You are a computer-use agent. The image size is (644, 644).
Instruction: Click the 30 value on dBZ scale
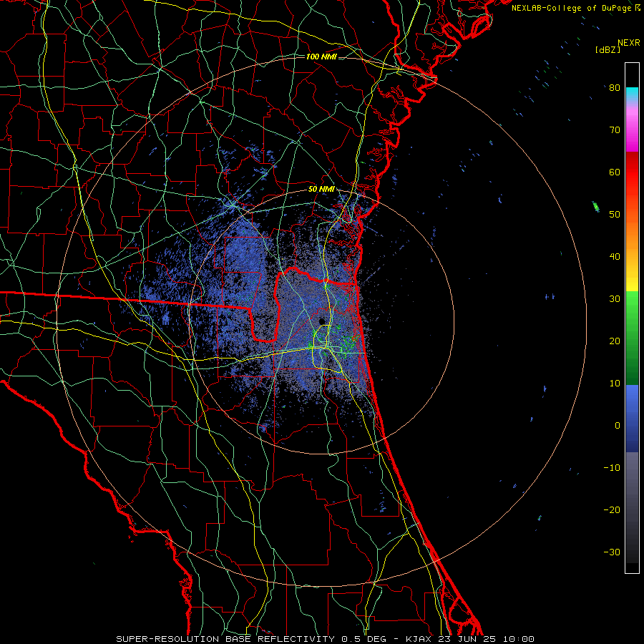(615, 299)
